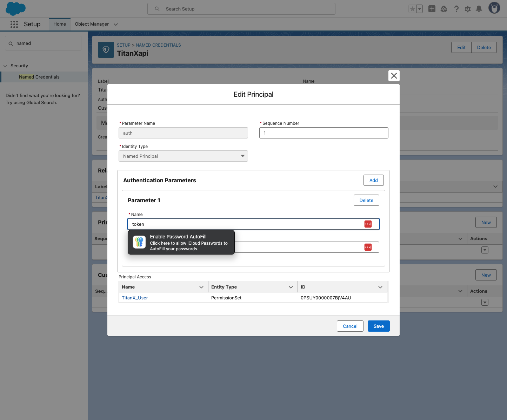Switch to the Home tab

[x=60, y=24]
